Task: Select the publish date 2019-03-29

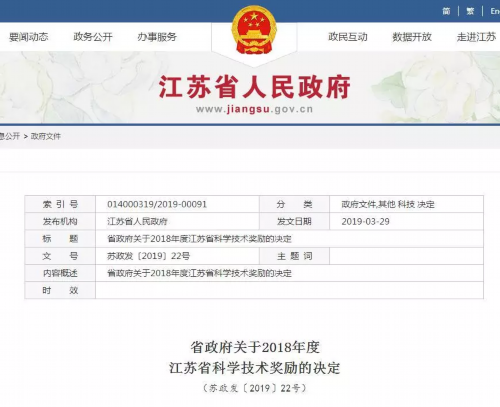Action: (x=365, y=221)
